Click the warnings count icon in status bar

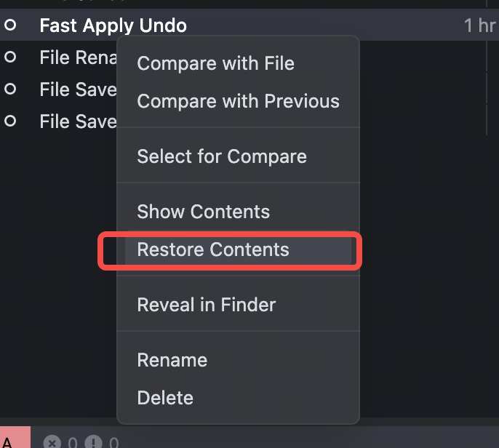coord(93,441)
